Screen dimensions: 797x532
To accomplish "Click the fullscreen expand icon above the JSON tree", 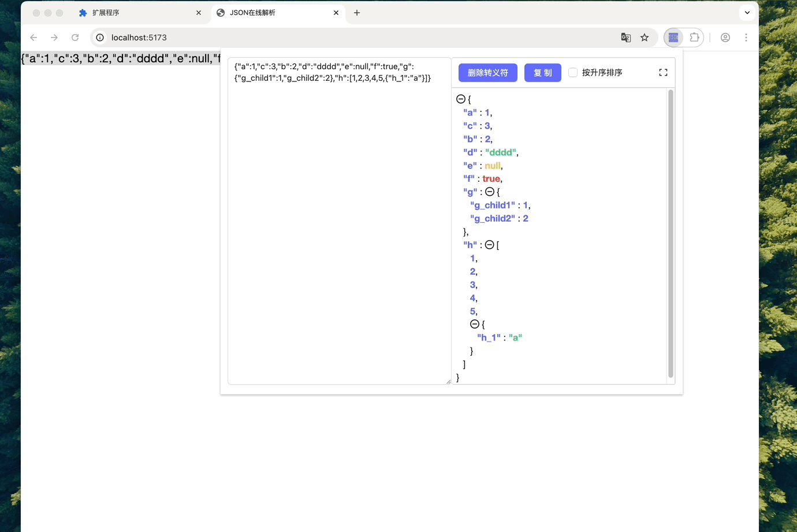I will (662, 72).
